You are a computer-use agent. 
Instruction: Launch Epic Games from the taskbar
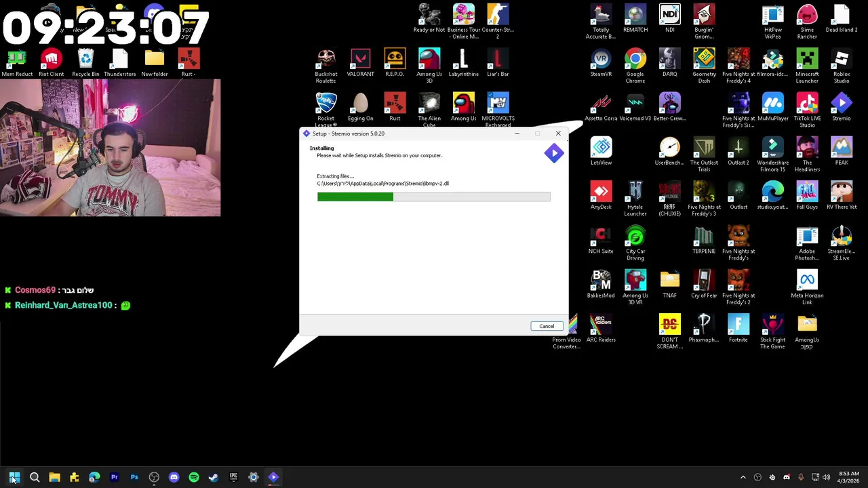pyautogui.click(x=233, y=477)
